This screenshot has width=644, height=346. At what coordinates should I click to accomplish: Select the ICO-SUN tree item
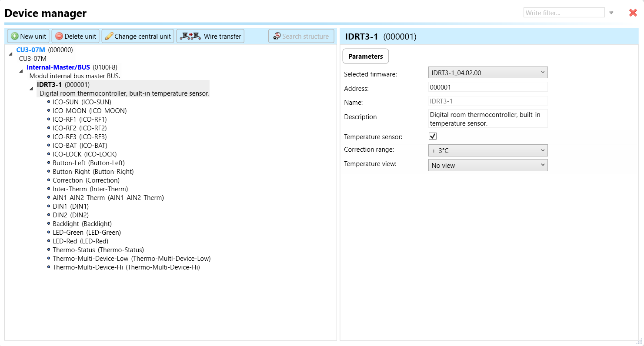coord(82,102)
